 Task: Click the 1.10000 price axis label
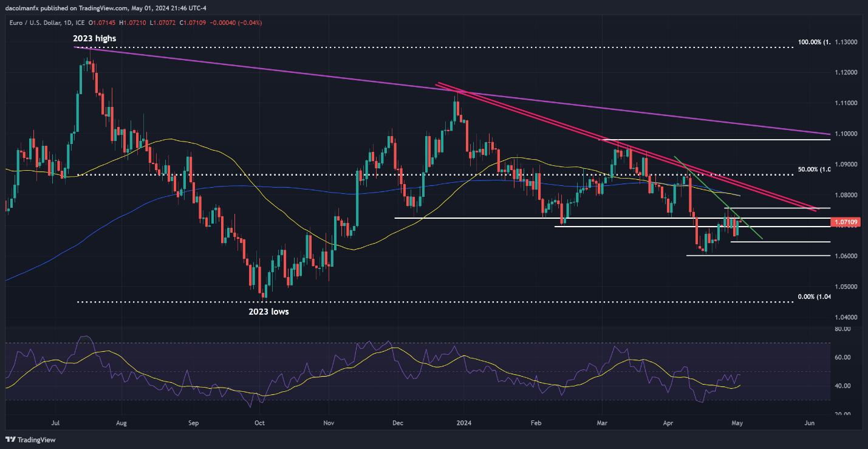pos(846,134)
